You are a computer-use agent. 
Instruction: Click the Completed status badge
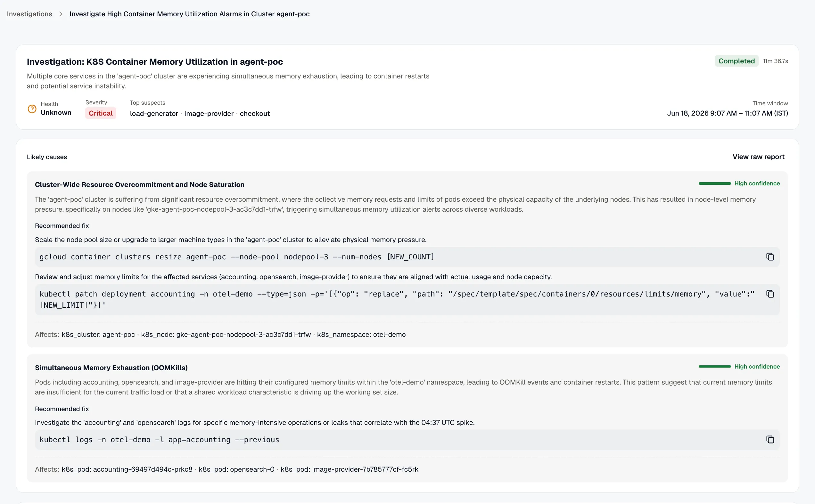click(x=736, y=61)
